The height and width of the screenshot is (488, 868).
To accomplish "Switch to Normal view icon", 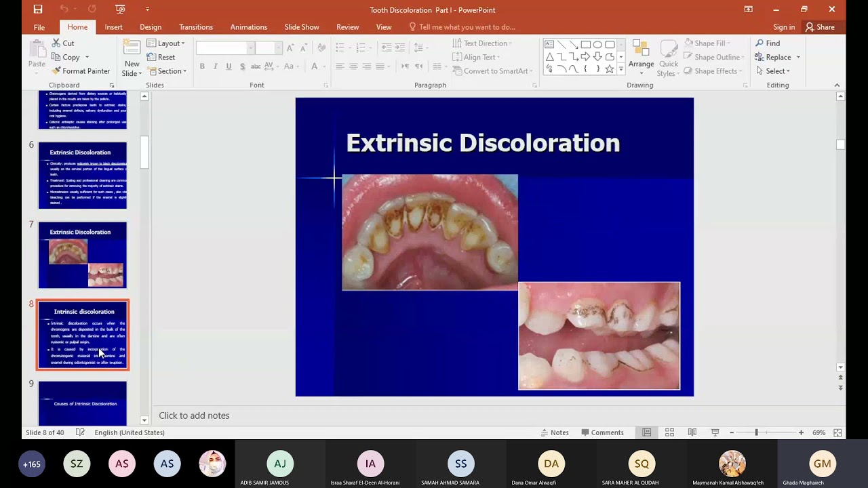I will click(647, 432).
